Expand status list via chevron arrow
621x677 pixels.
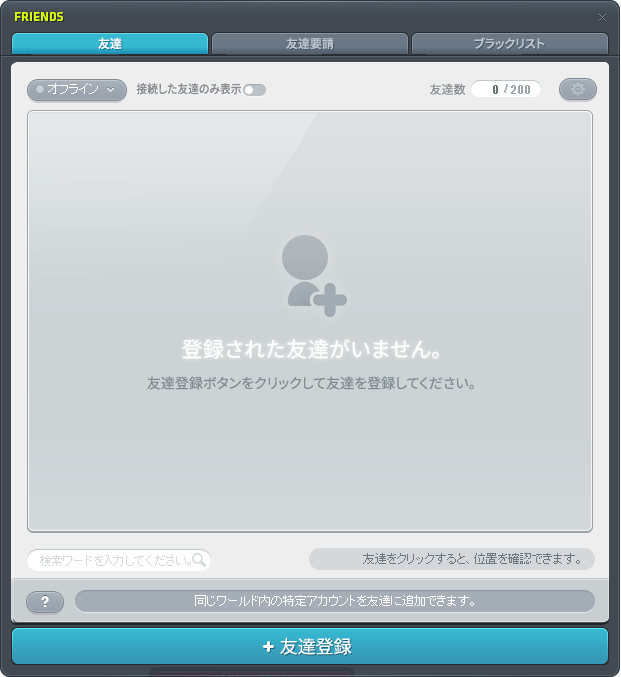point(110,90)
